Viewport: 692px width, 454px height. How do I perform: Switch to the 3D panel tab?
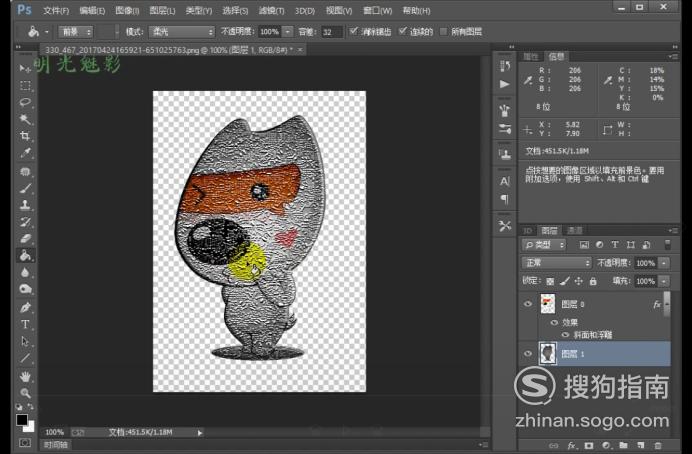click(x=527, y=230)
